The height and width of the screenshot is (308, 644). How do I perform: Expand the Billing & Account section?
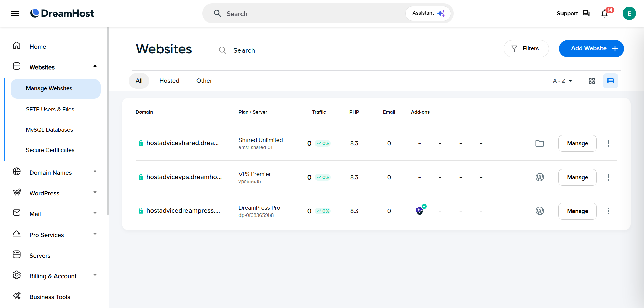[x=95, y=275]
